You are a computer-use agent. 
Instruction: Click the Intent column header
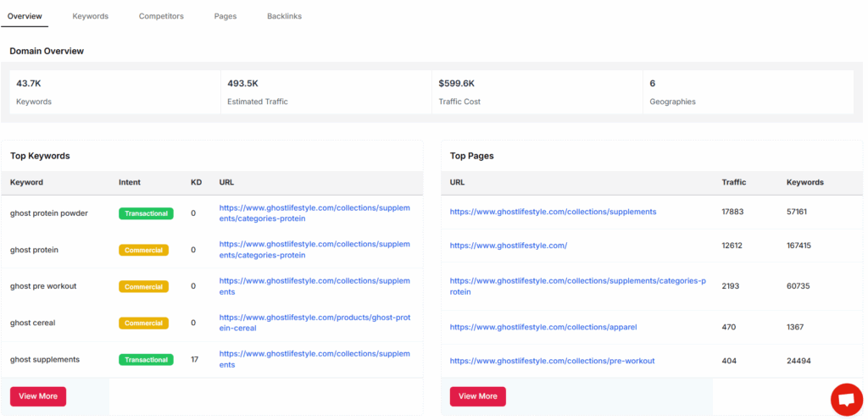tap(130, 182)
